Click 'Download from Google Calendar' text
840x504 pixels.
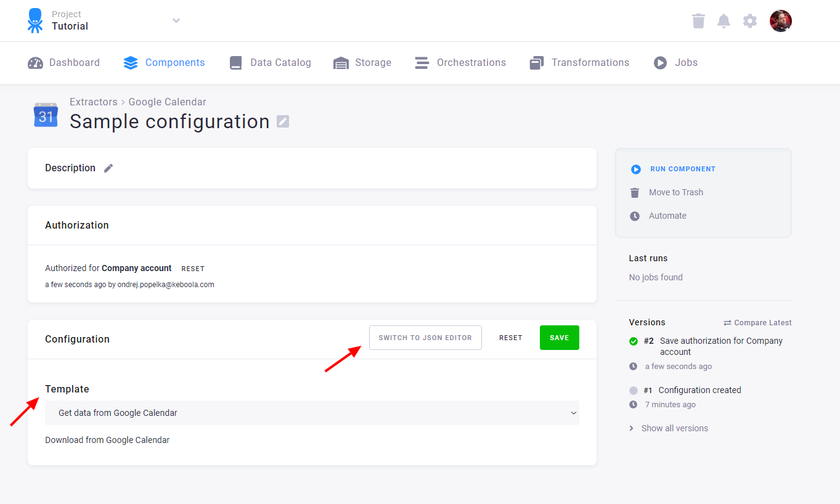[x=107, y=440]
